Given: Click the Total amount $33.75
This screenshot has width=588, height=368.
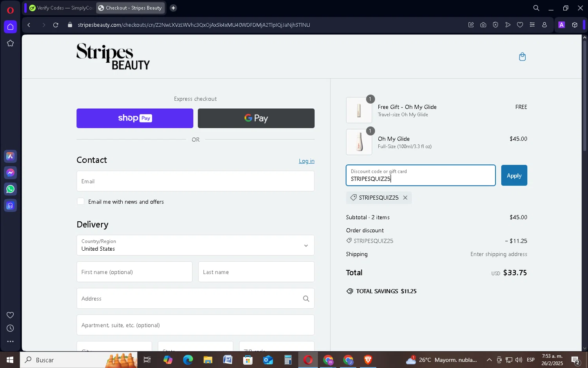Looking at the screenshot, I should point(515,273).
